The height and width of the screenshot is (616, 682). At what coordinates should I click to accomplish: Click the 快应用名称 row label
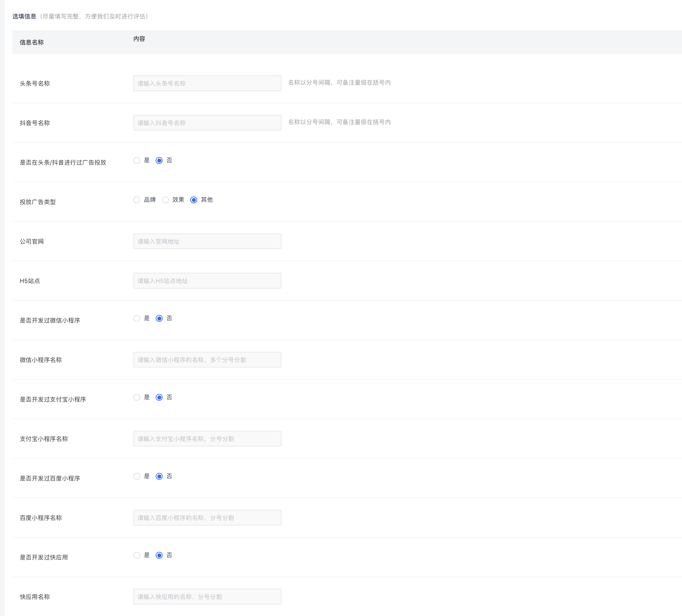35,597
